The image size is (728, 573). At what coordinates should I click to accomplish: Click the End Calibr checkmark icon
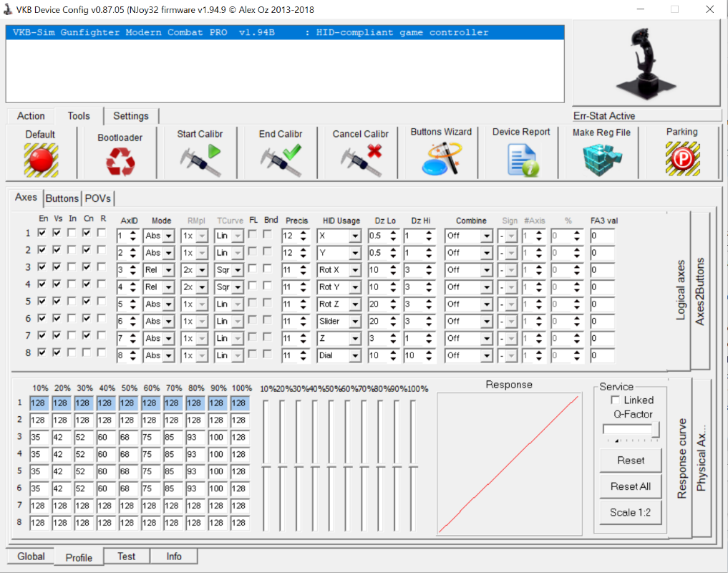point(281,160)
